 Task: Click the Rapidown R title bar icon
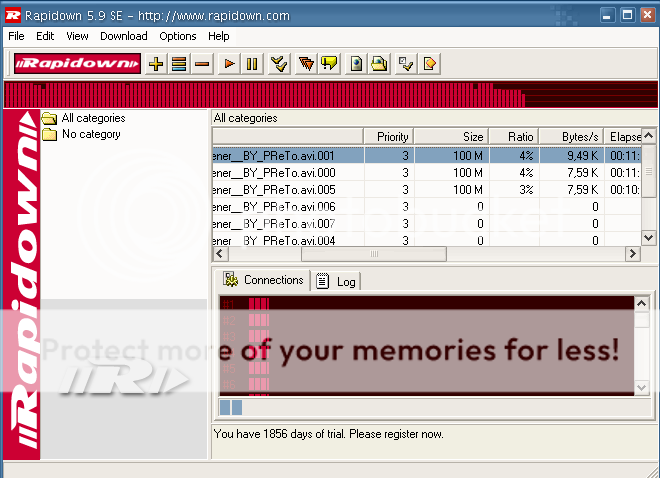[13, 16]
